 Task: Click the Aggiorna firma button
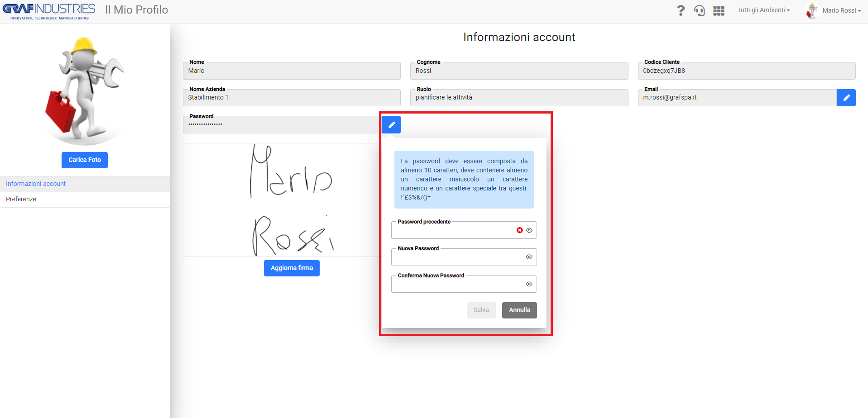(x=292, y=268)
